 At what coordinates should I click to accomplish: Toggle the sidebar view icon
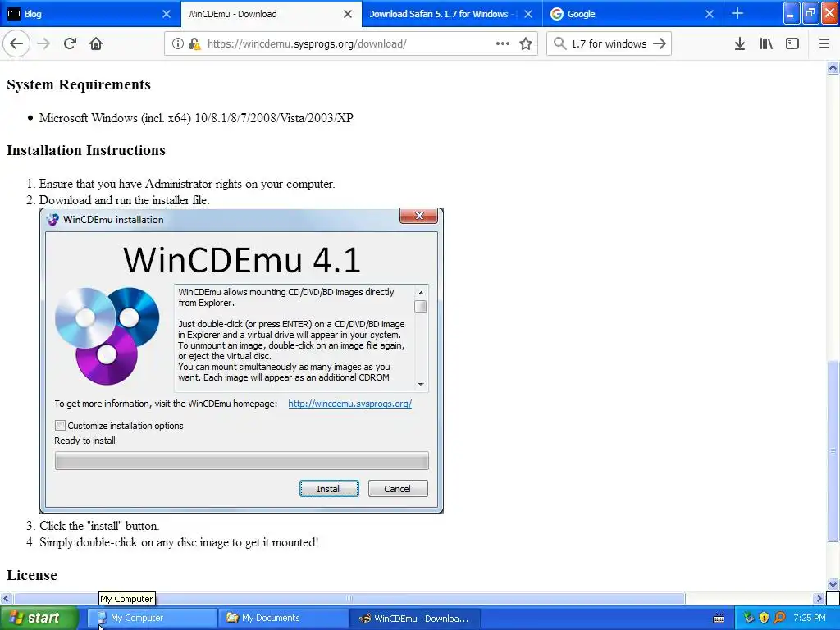pos(792,43)
